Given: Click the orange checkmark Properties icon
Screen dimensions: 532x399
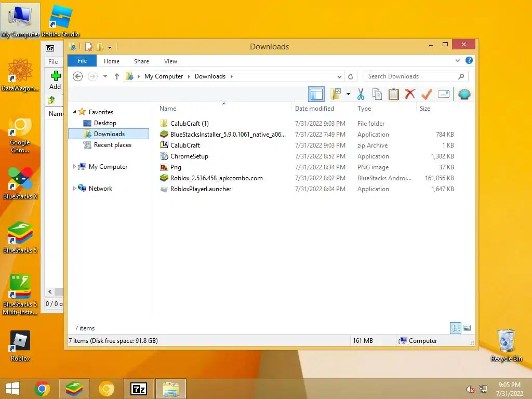Looking at the screenshot, I should coord(427,94).
